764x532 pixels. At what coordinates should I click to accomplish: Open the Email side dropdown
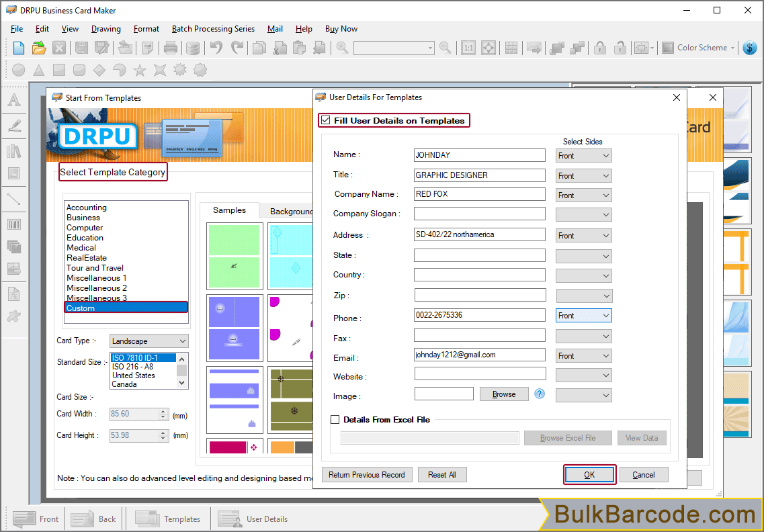pyautogui.click(x=584, y=356)
